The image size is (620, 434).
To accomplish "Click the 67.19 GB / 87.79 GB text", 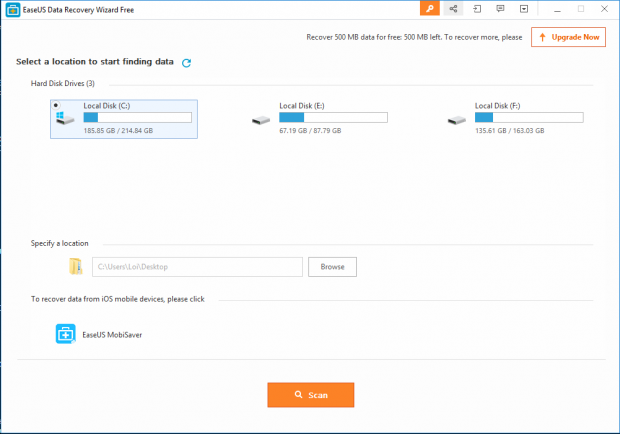I will (x=310, y=131).
